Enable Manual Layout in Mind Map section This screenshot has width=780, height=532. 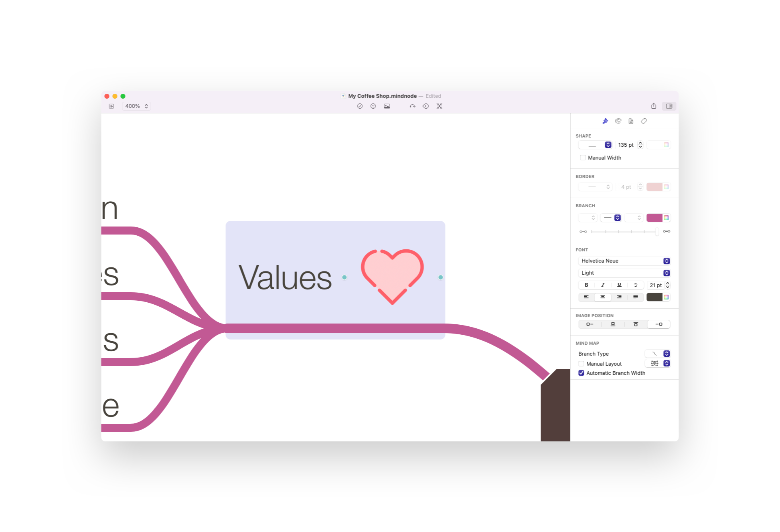coord(581,364)
